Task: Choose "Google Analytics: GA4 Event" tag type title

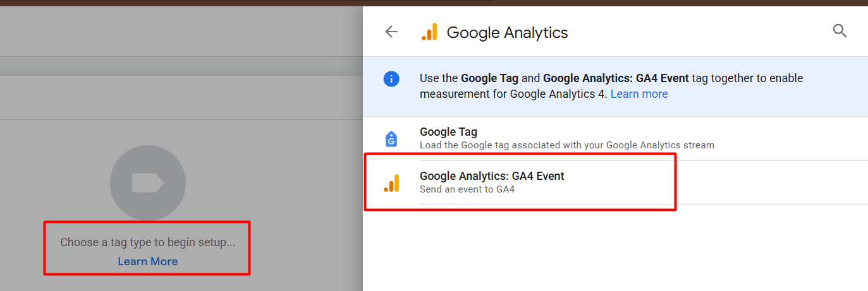Action: point(492,176)
